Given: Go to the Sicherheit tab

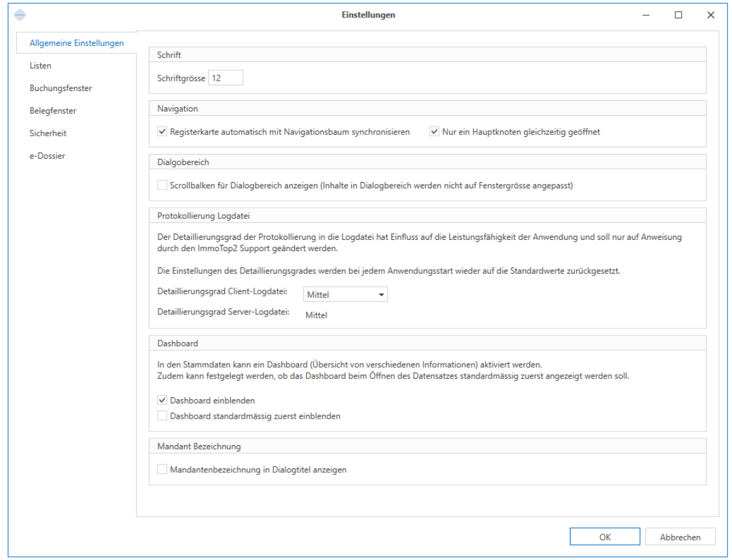Looking at the screenshot, I should 48,133.
